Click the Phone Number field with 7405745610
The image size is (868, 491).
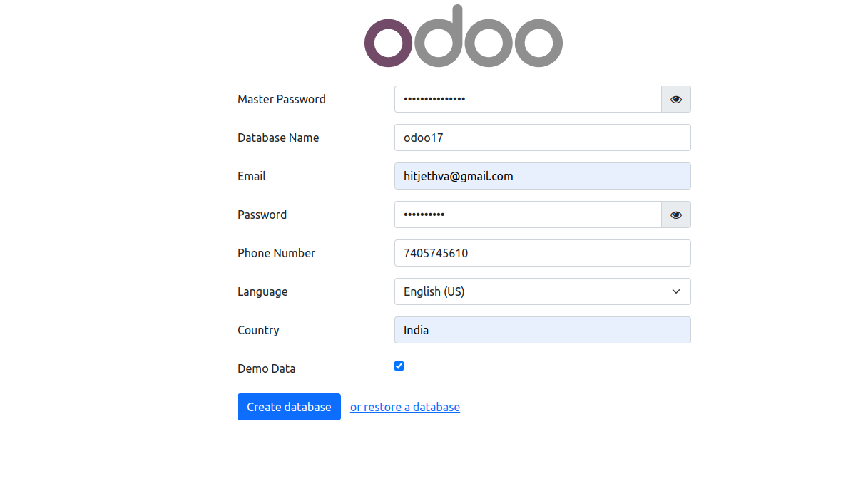click(542, 253)
